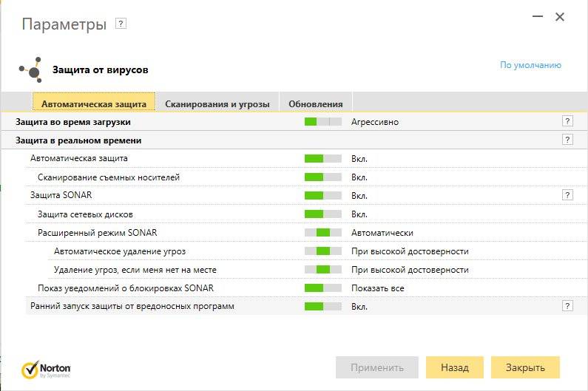
Task: Open help for Ранний запуск защиты row
Action: tap(567, 306)
